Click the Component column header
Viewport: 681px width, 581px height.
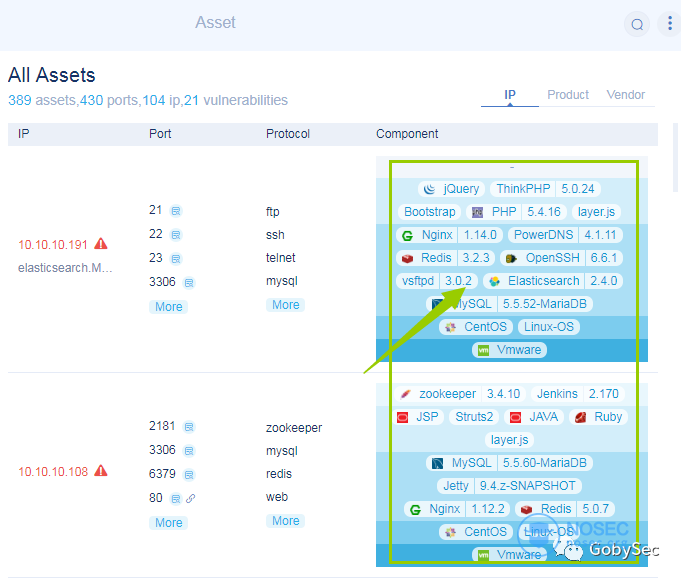pyautogui.click(x=407, y=134)
